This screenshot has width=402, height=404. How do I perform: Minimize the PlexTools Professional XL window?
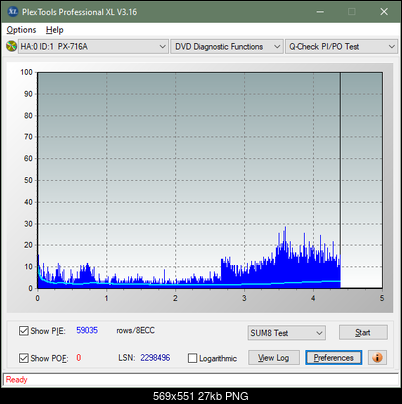[x=320, y=12]
